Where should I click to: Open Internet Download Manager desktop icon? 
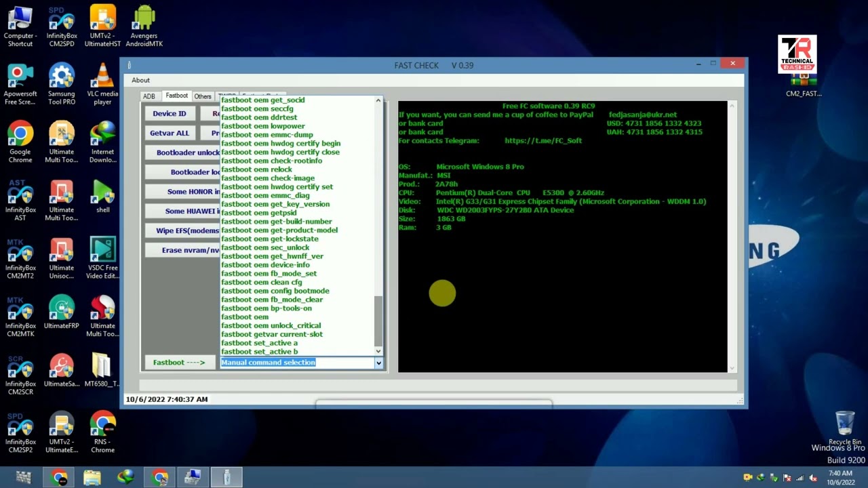(x=102, y=142)
